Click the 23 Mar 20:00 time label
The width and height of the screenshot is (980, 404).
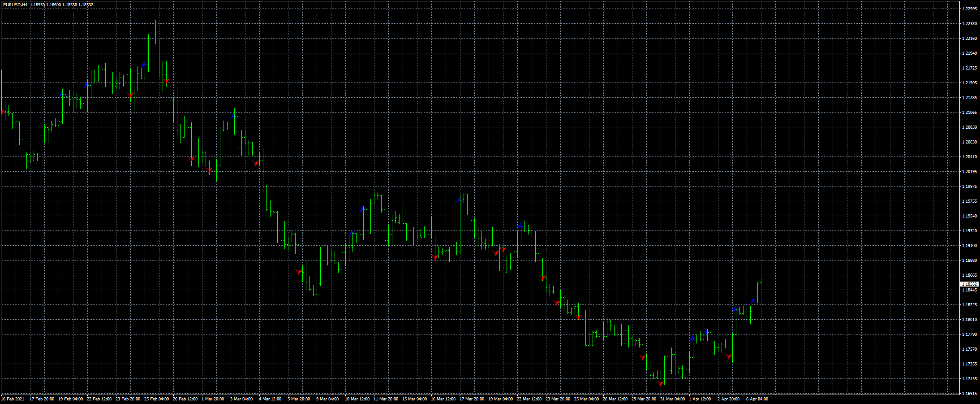(x=558, y=399)
